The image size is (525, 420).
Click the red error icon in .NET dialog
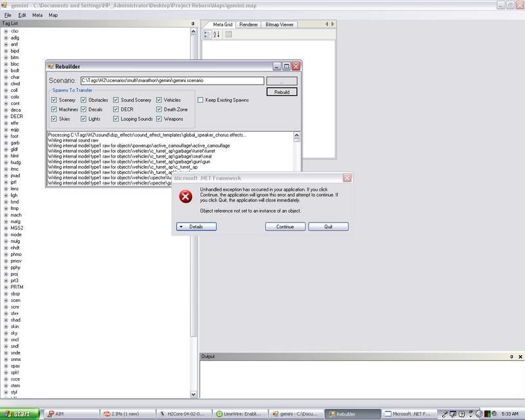pos(186,197)
